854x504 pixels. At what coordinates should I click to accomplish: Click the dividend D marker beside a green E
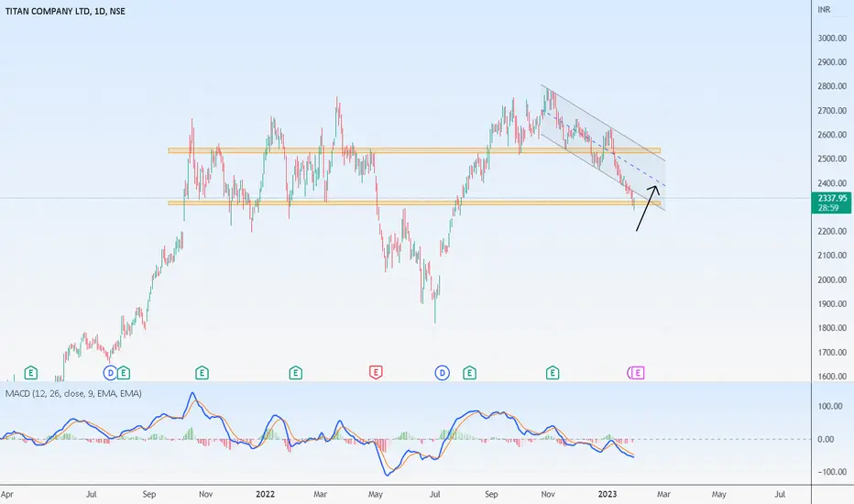click(110, 373)
